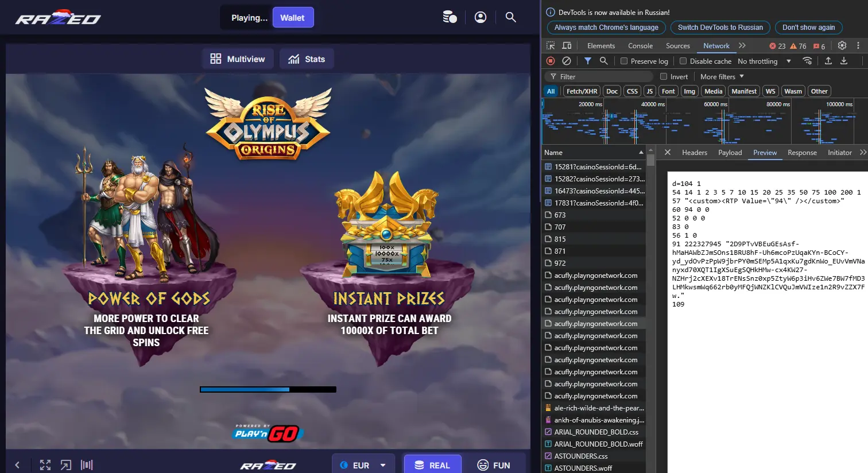
Task: Open the Multiview button
Action: 238,59
